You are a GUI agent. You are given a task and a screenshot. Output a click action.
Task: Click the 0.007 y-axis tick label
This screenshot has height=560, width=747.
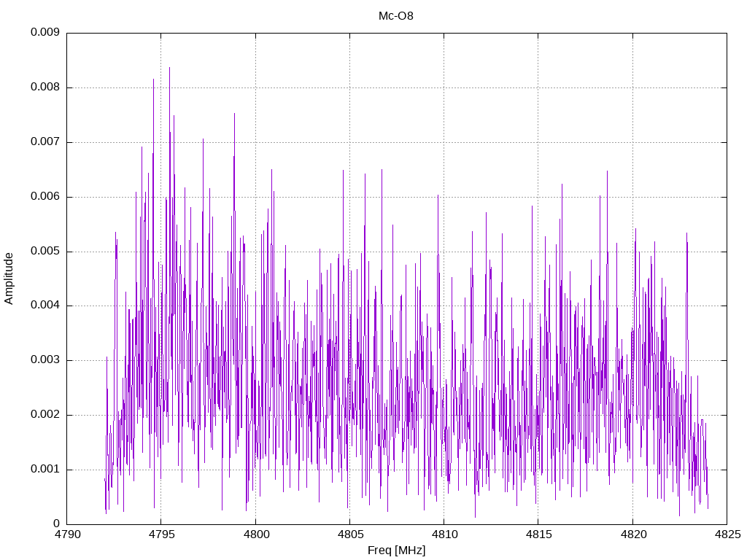point(44,142)
